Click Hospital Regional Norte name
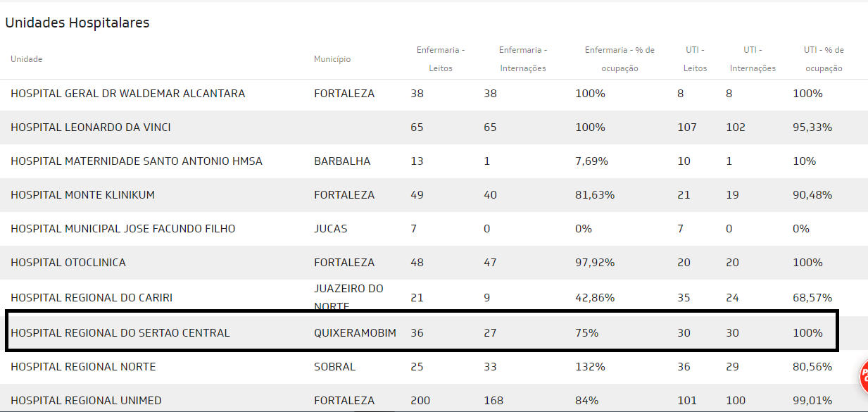868x412 pixels. (83, 367)
